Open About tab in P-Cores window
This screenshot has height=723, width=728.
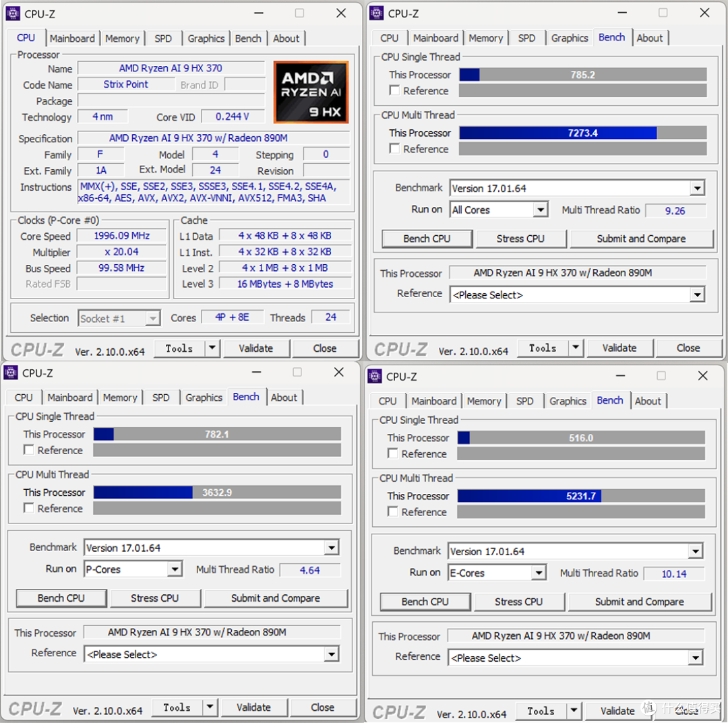(x=284, y=398)
